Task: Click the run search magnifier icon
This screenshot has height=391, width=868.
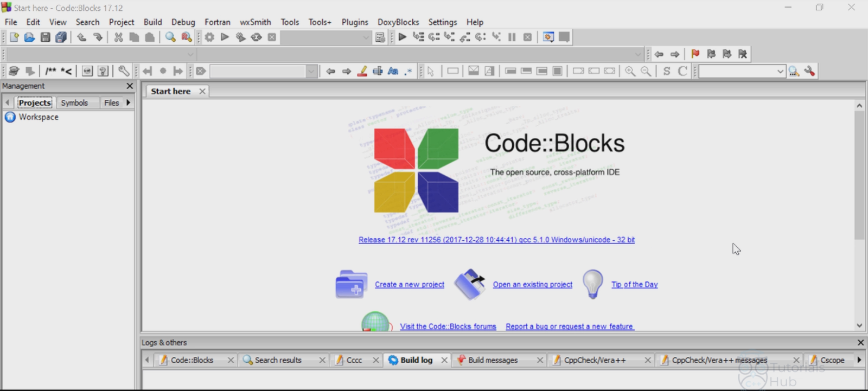Action: coord(794,71)
